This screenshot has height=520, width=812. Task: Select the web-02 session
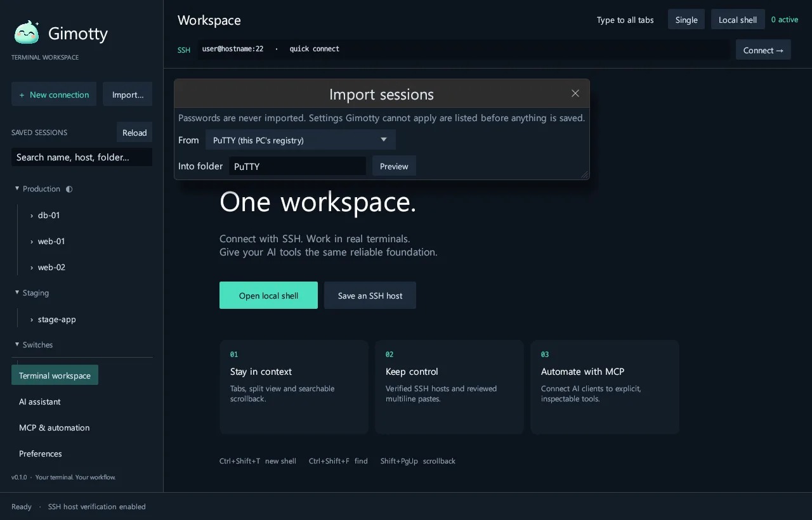(x=51, y=267)
